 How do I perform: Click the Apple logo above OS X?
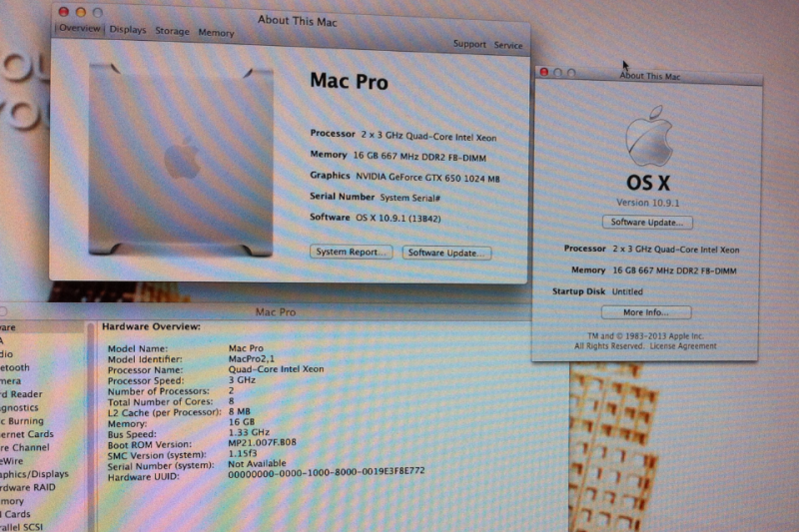pyautogui.click(x=648, y=136)
